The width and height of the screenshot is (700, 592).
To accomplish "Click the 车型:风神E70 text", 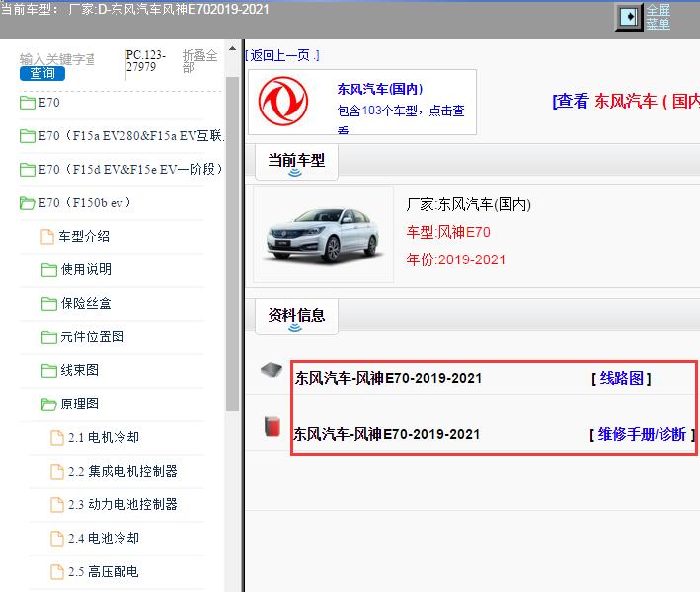I will point(448,232).
